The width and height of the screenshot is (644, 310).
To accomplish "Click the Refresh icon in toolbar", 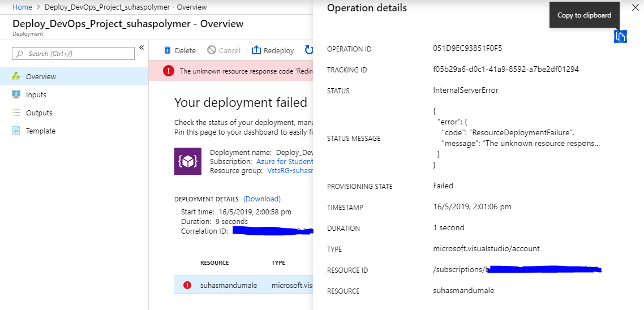I will [x=309, y=50].
